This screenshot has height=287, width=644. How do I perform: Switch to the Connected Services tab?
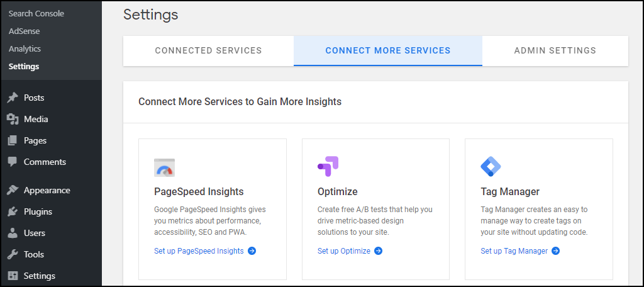208,50
